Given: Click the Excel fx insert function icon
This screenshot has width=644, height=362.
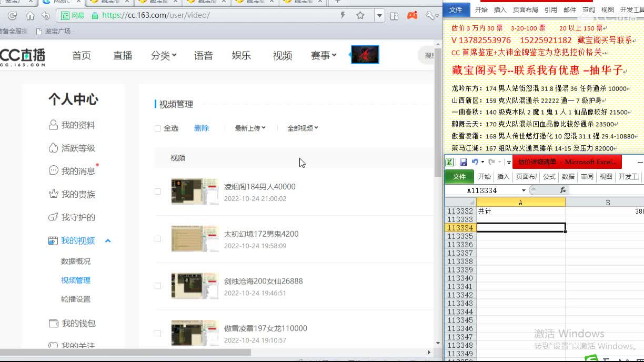Looking at the screenshot, I should click(562, 190).
